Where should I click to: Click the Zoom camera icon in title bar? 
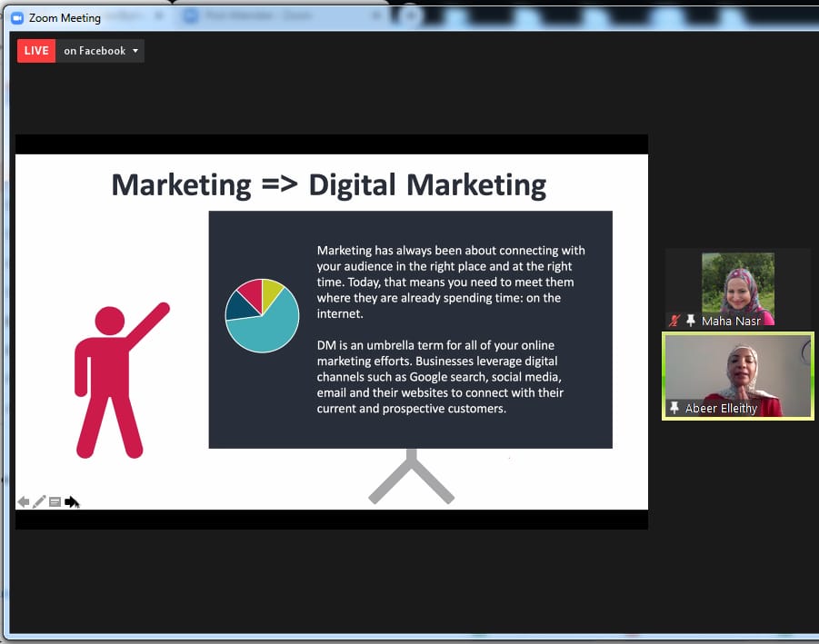16,17
